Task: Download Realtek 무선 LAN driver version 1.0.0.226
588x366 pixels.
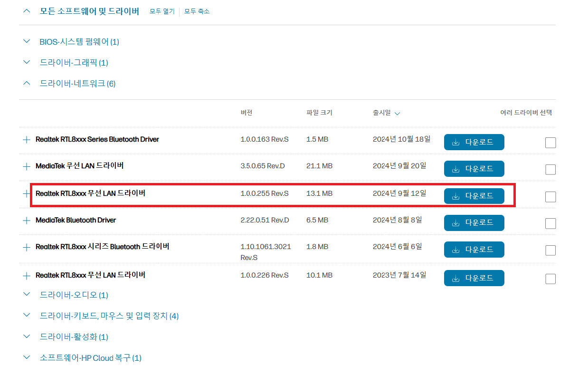Action: point(474,278)
